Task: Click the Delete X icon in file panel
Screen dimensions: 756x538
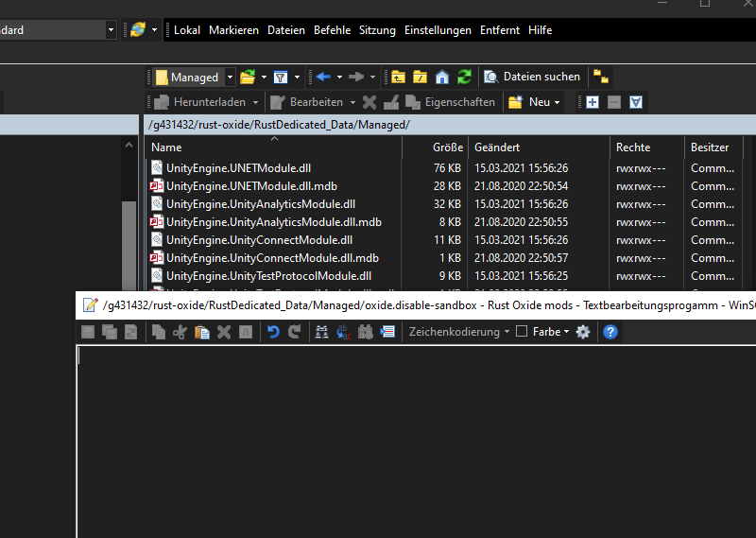Action: pos(369,102)
